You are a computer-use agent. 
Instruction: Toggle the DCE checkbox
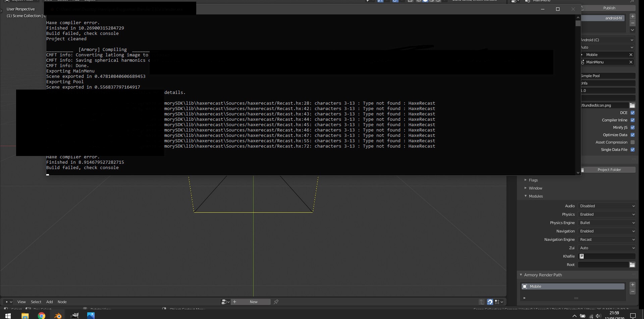pyautogui.click(x=633, y=113)
